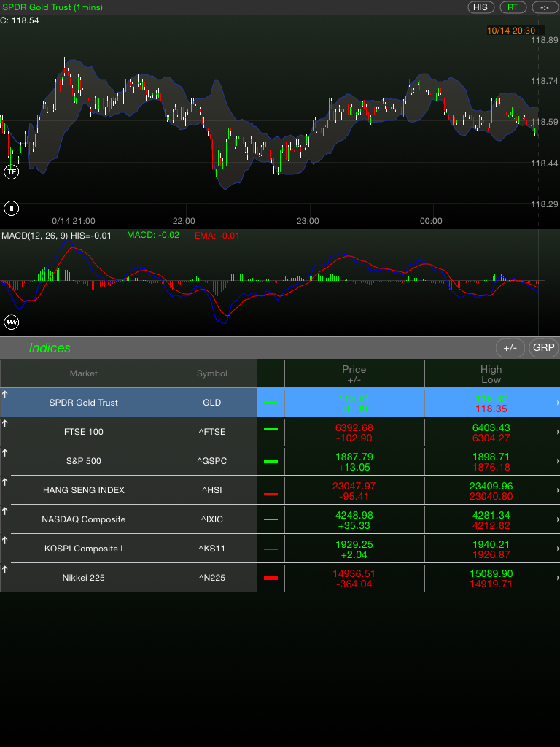Click the 'SPDR Gold Trust (1mins)' chart title
This screenshot has height=747, width=560.
point(52,7)
